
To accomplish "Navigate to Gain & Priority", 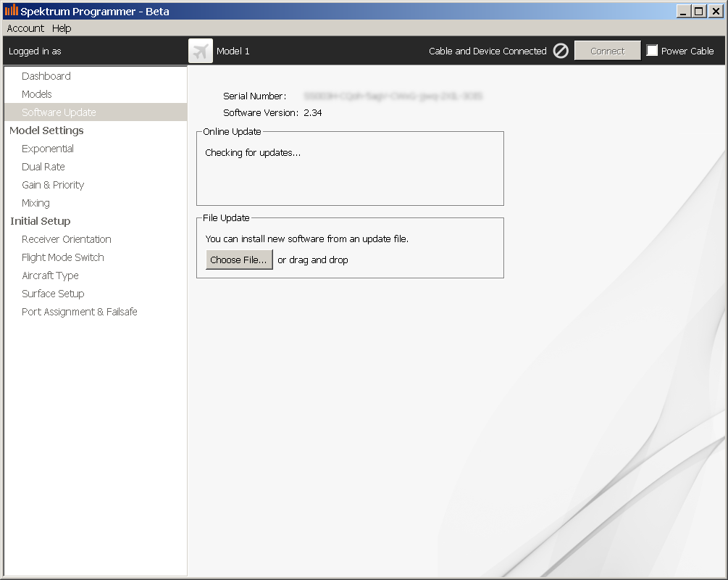I will coord(53,185).
